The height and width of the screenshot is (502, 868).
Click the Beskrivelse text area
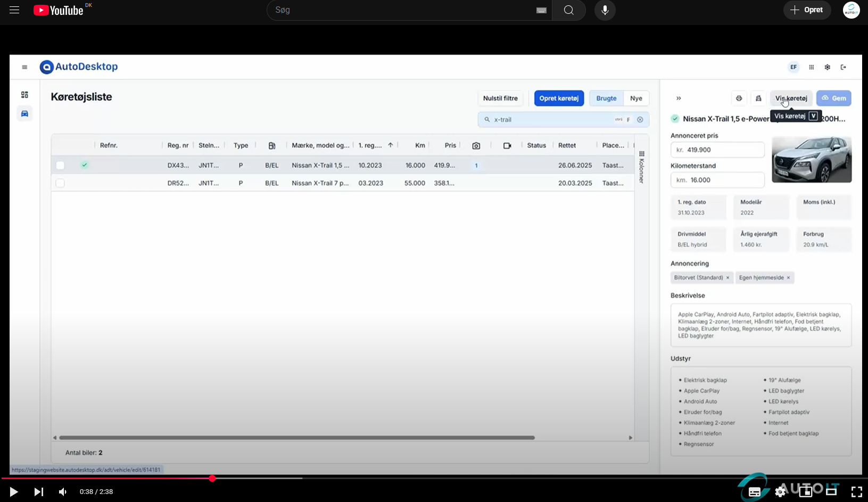(x=761, y=325)
